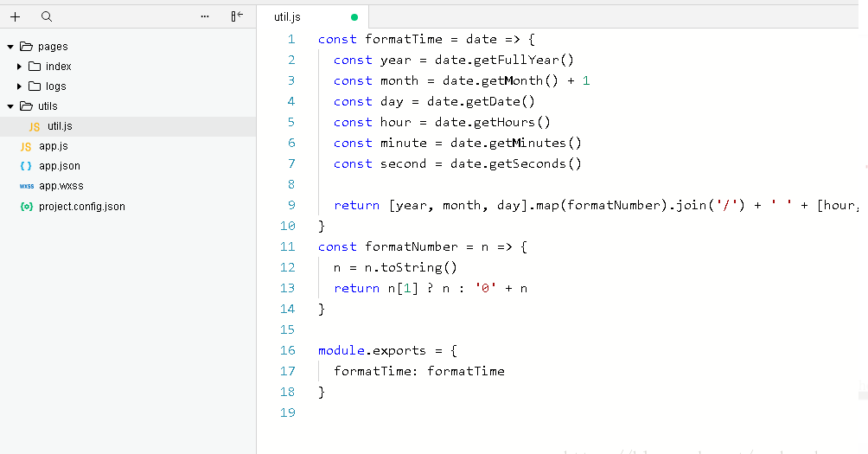Click the config icon beside project.config.json

[x=26, y=207]
